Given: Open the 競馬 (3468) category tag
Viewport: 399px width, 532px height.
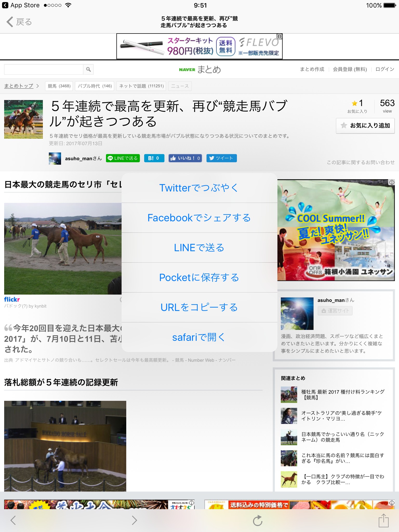Looking at the screenshot, I should (59, 86).
